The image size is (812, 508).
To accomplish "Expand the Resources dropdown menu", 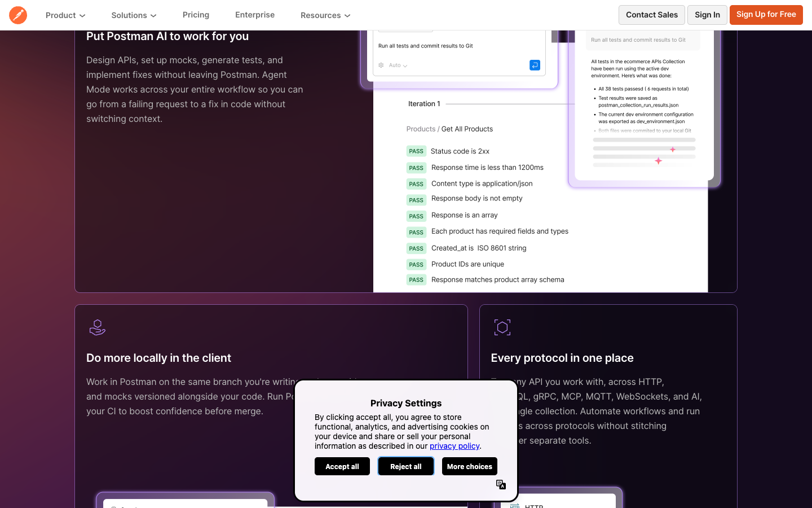I will (x=325, y=15).
